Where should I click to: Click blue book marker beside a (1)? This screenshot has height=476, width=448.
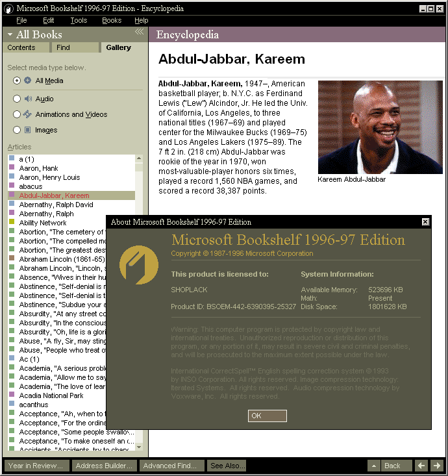click(12, 158)
